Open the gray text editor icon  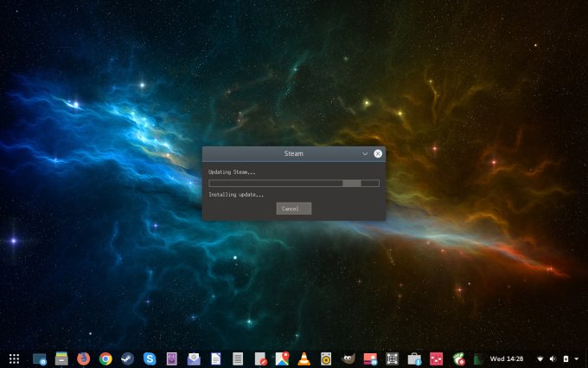(238, 359)
